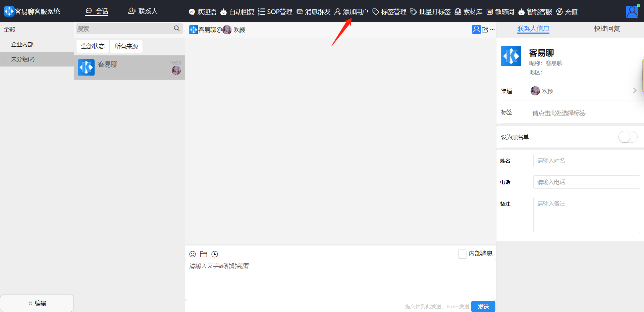Open 自动回复 settings
The image size is (644, 312).
pyautogui.click(x=237, y=12)
